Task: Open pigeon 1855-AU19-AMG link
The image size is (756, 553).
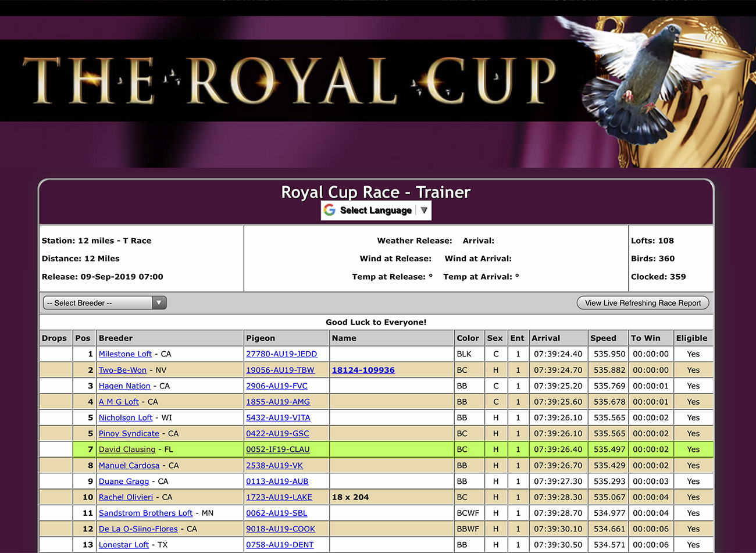Action: 278,402
